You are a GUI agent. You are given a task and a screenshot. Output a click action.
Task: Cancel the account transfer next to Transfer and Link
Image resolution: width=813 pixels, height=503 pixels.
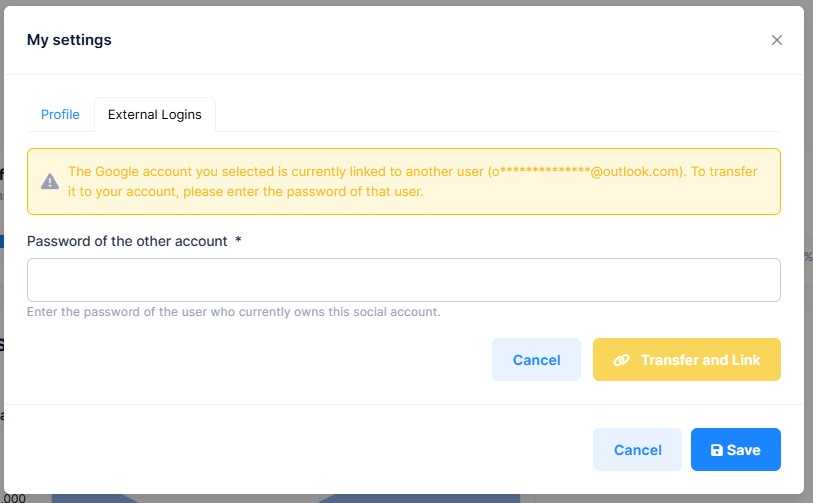click(536, 359)
